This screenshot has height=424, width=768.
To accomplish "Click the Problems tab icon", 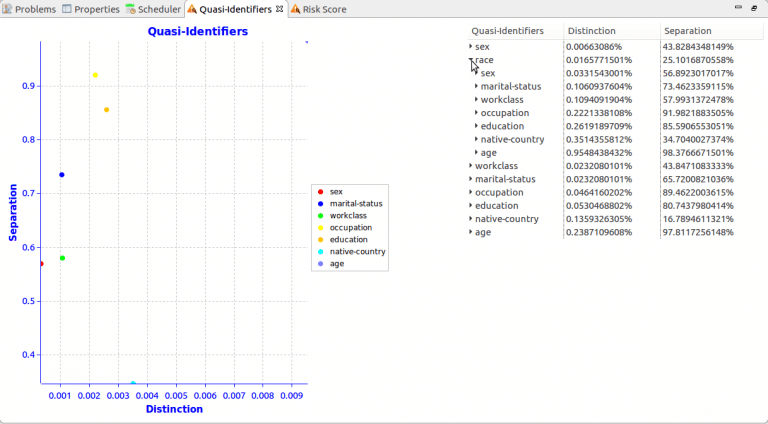I will point(7,9).
